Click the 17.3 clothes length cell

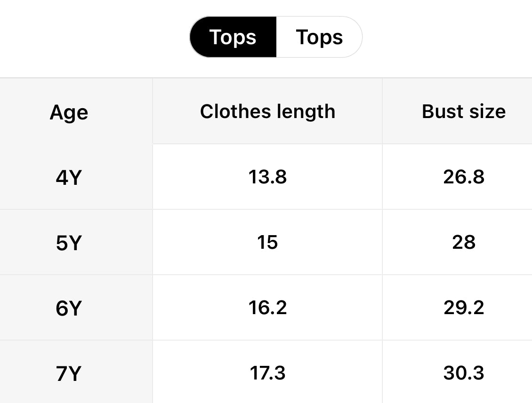point(267,373)
